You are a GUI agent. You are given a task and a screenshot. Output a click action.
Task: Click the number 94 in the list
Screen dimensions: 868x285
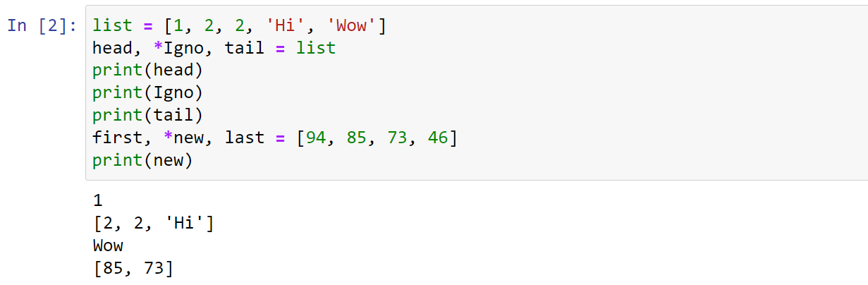[314, 138]
